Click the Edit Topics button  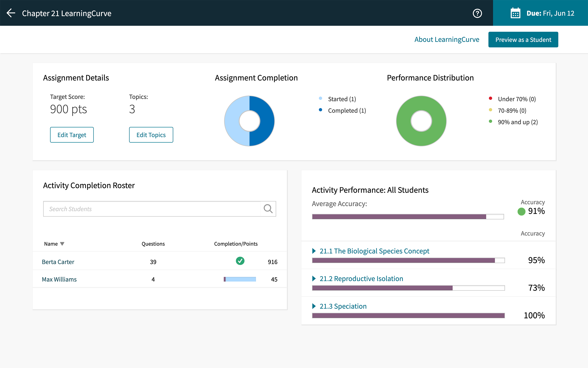click(151, 135)
